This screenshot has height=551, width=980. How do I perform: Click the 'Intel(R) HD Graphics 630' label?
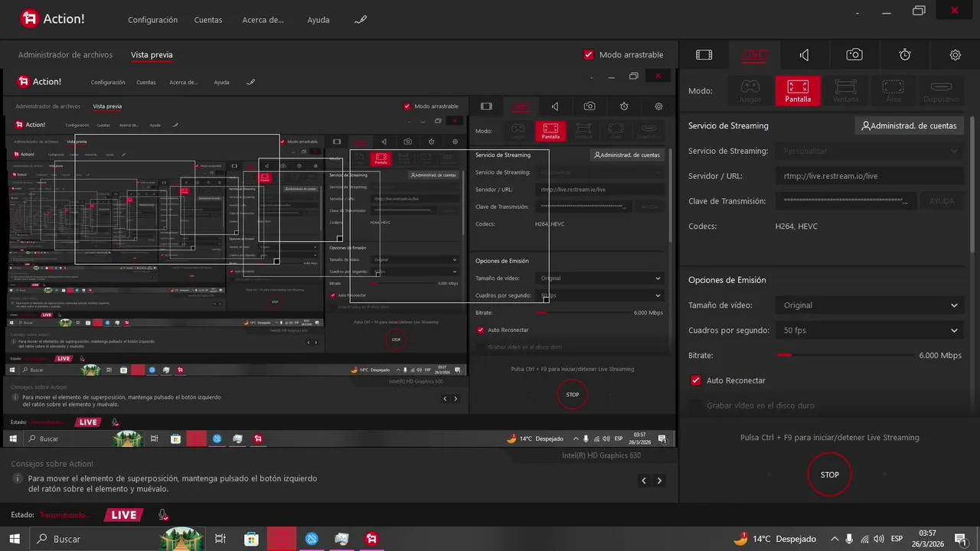click(602, 455)
